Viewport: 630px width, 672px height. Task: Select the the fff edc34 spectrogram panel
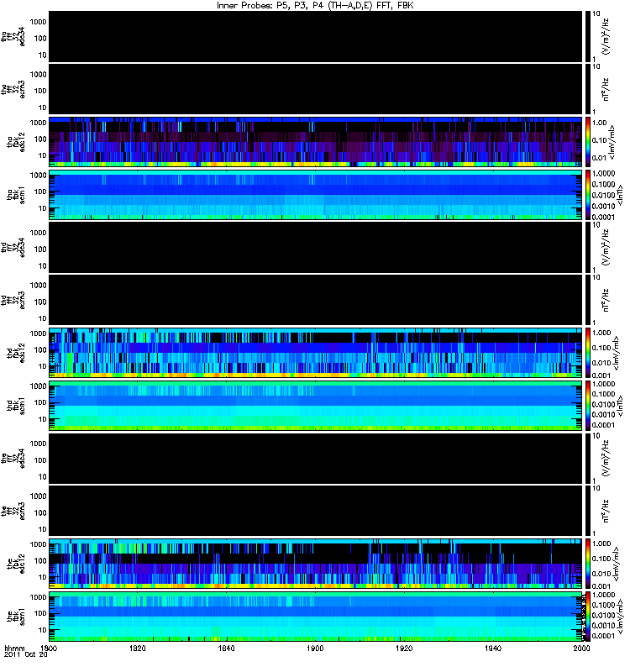click(315, 458)
